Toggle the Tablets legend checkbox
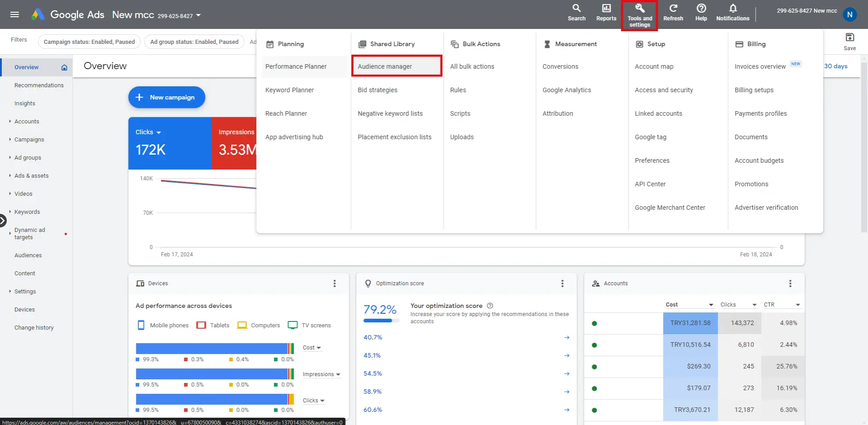Image resolution: width=868 pixels, height=425 pixels. pos(201,325)
